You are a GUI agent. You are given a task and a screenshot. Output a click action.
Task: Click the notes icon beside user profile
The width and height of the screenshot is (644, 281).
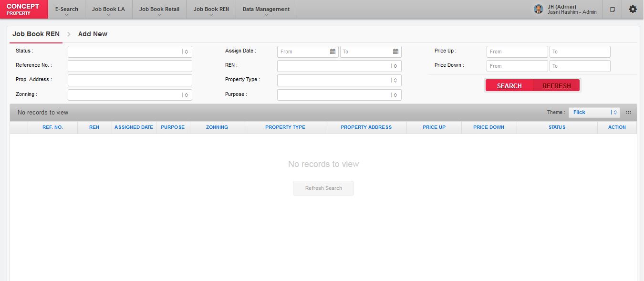(613, 10)
